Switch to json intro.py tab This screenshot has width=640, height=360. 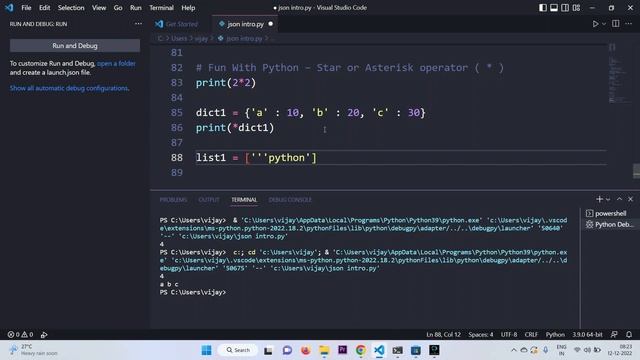pos(245,24)
